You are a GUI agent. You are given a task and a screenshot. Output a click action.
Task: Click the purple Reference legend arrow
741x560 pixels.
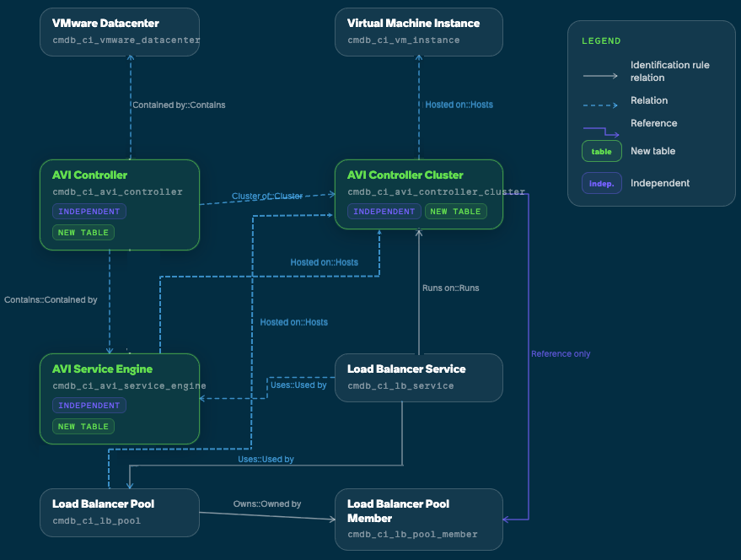coord(601,132)
